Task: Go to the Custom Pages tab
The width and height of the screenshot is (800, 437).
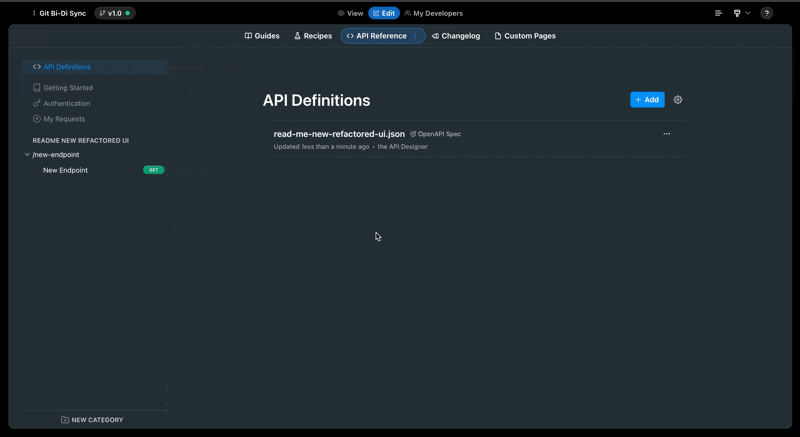Action: (x=525, y=36)
